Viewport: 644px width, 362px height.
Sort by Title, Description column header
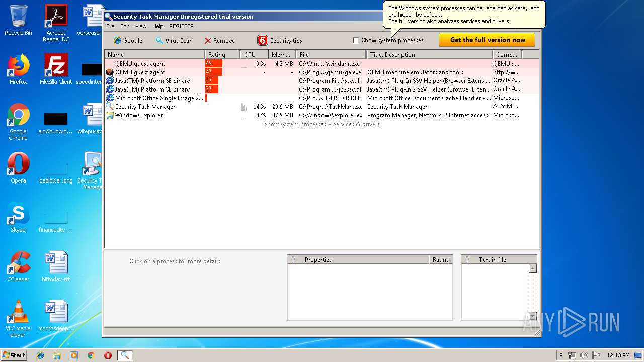430,54
